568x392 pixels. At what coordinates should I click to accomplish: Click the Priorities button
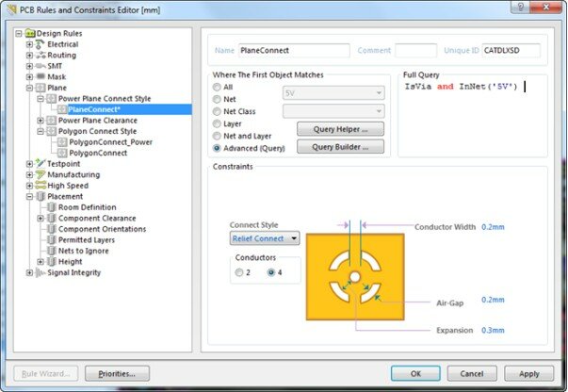(117, 373)
